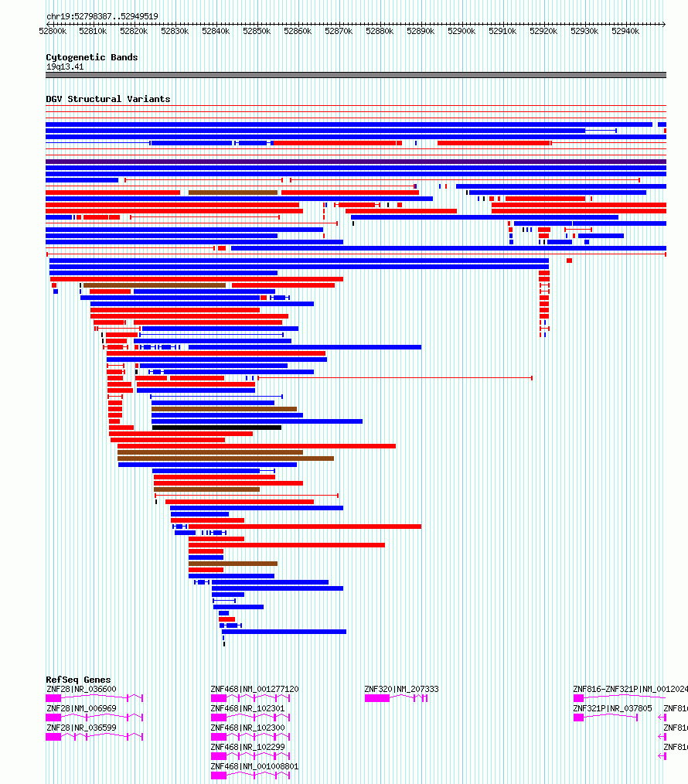Click the 52800k ruler tick label
688x784 pixels.
coord(53,31)
